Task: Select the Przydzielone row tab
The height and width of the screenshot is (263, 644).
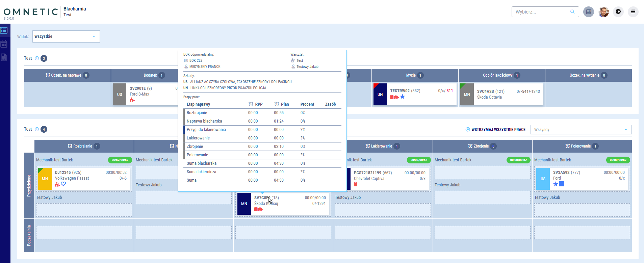Action: click(29, 186)
